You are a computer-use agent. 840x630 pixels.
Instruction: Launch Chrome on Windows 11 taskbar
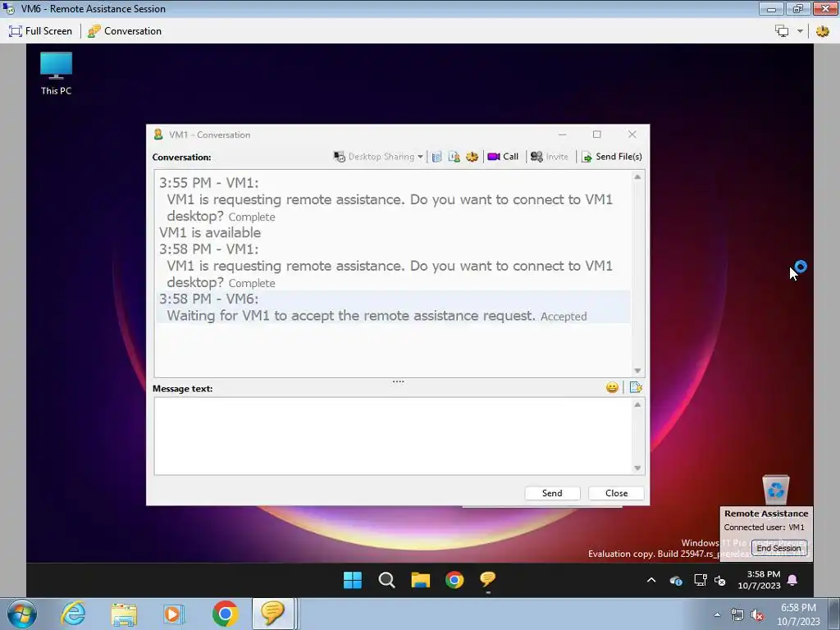(454, 580)
